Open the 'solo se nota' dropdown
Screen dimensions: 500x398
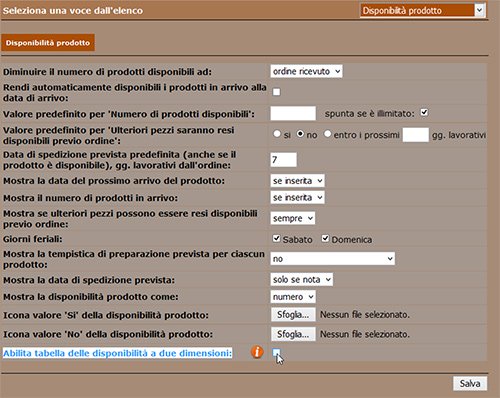pos(302,279)
